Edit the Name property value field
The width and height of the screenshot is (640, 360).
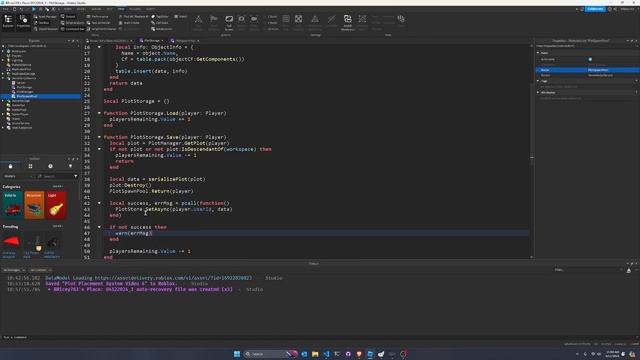point(613,70)
